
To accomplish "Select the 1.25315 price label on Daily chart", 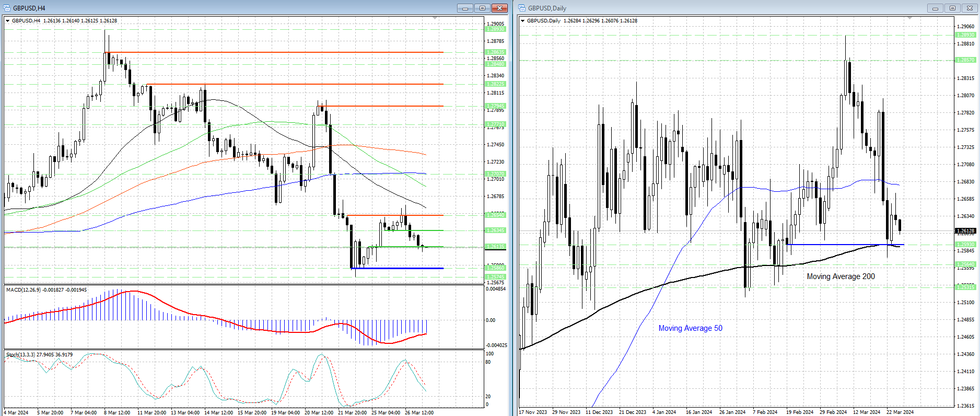I will click(x=965, y=287).
